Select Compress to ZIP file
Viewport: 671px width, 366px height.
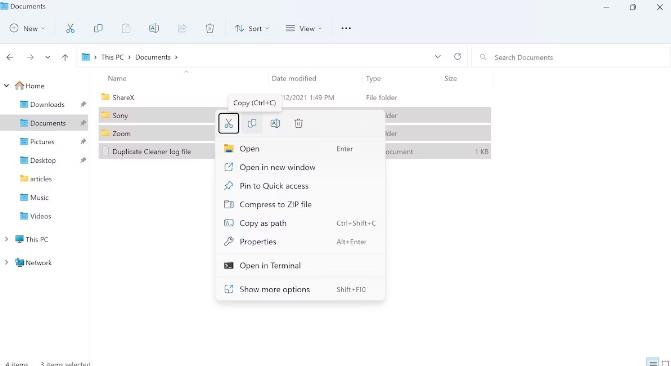[x=300, y=205]
